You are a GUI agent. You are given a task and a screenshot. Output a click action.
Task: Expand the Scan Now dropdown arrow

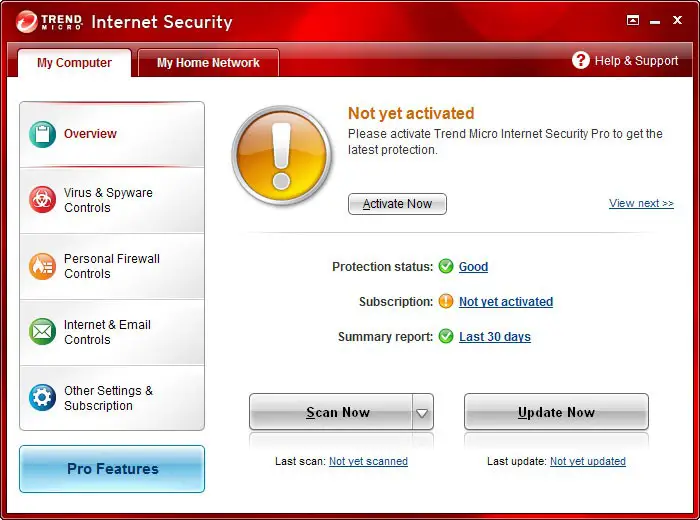[x=422, y=412]
